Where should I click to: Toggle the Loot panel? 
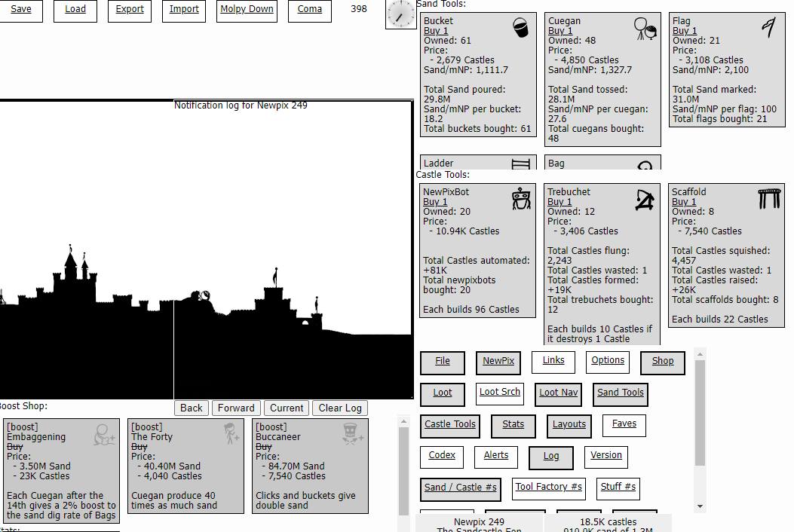[442, 394]
